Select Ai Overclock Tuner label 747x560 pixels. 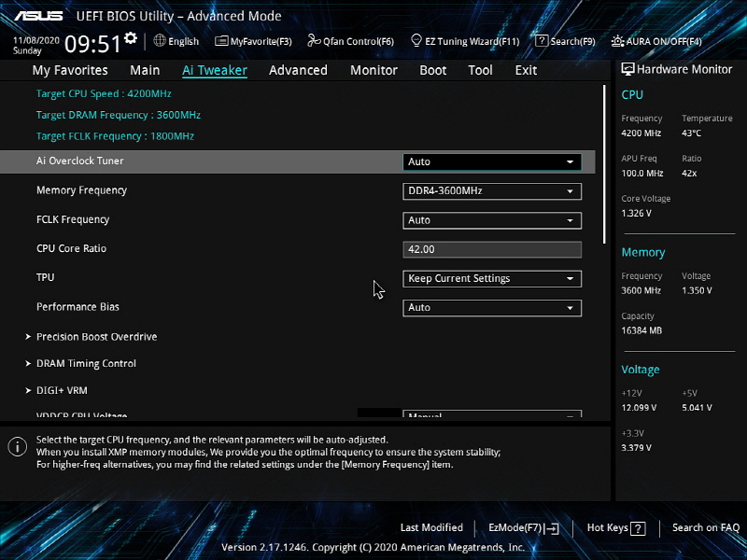(80, 161)
